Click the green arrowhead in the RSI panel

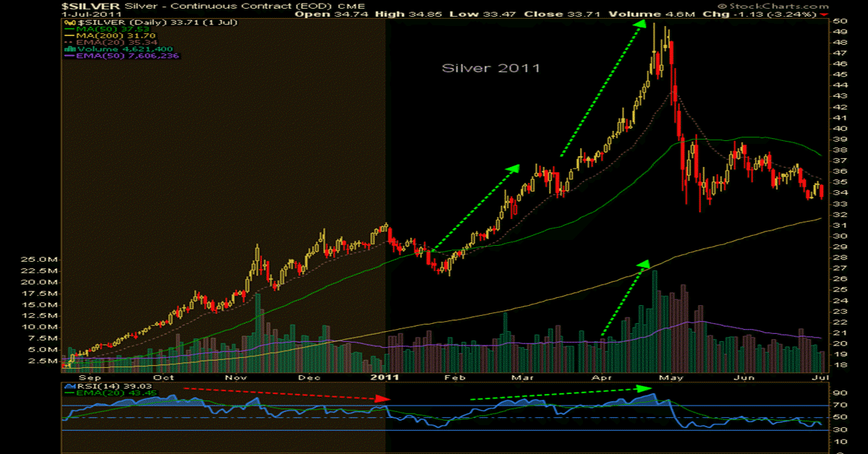click(645, 388)
